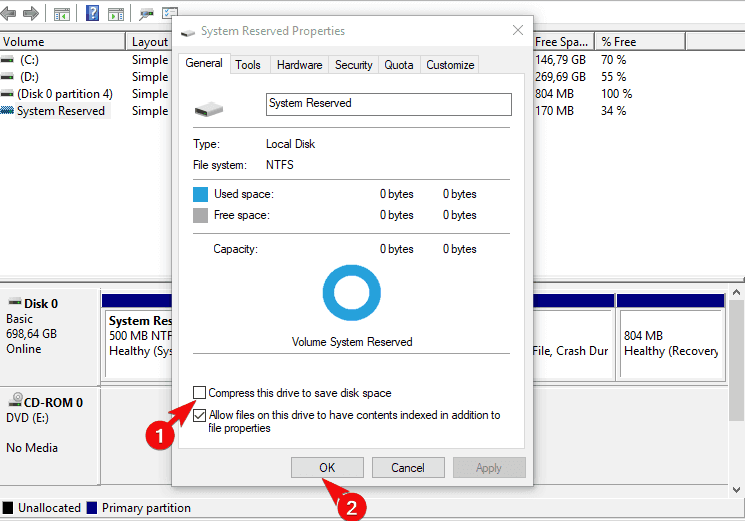Screen dimensions: 745x521
Task: Click the Disk 0 drive icon
Action: tap(15, 302)
